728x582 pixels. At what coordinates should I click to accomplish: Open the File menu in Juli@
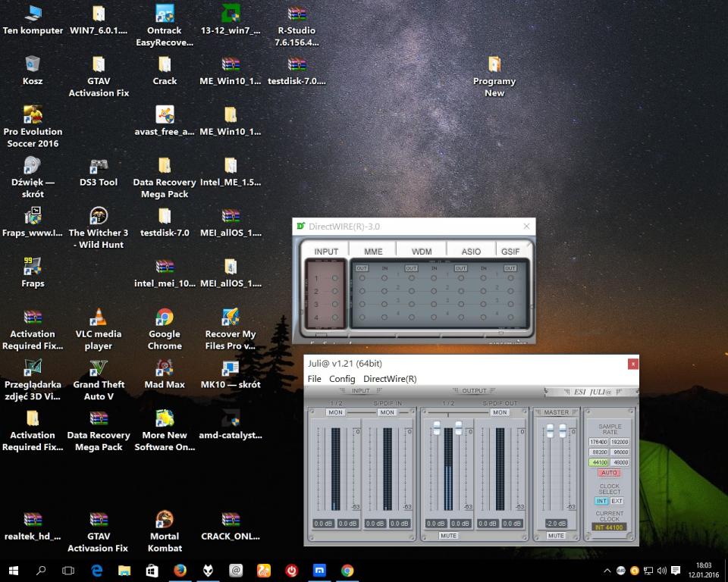coord(314,379)
